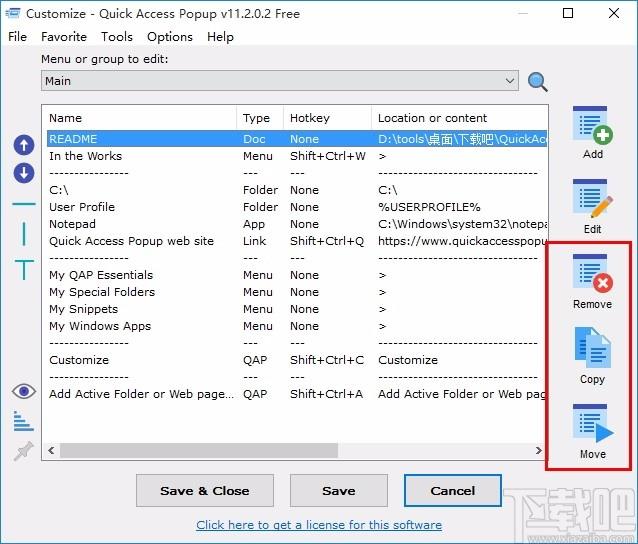This screenshot has height=544, width=638.
Task: Click the Cancel button
Action: point(452,491)
